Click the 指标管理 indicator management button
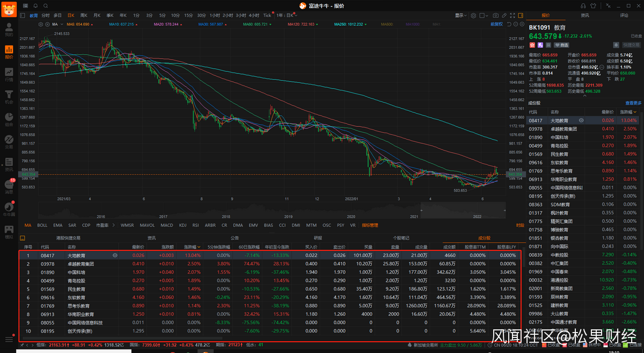This screenshot has width=644, height=353. click(370, 225)
